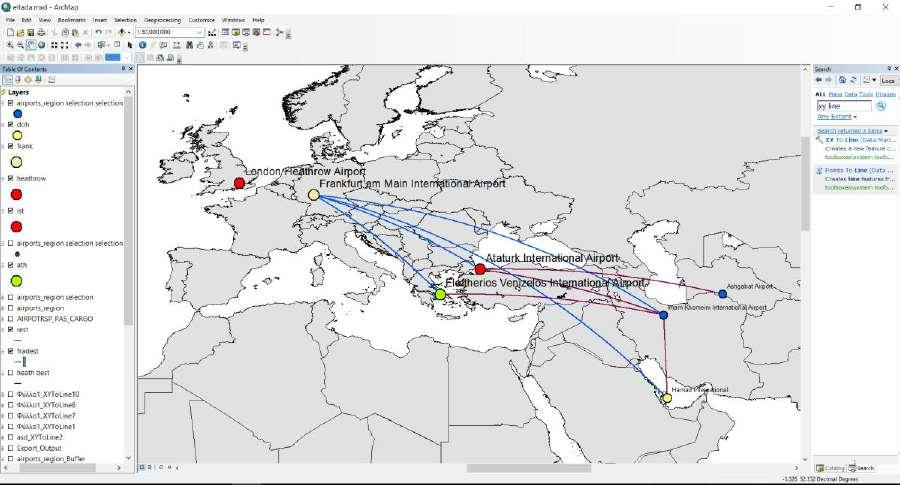Click the Search panel home icon
Viewport: 900px width, 485px height.
tap(842, 80)
